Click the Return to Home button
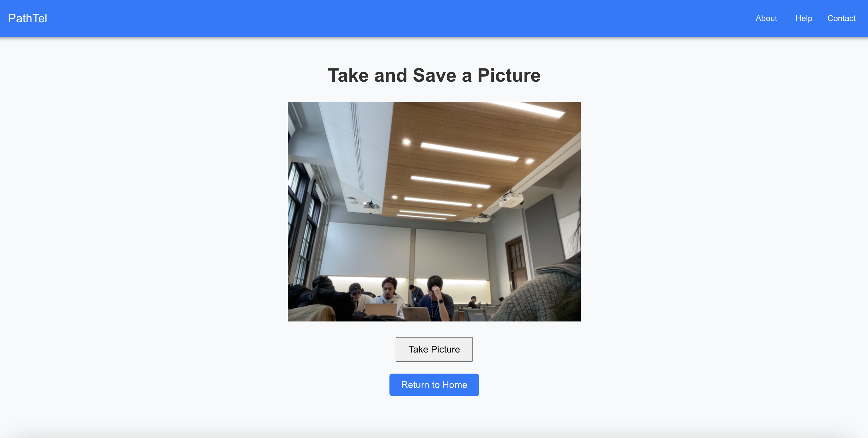868x438 pixels. [434, 384]
